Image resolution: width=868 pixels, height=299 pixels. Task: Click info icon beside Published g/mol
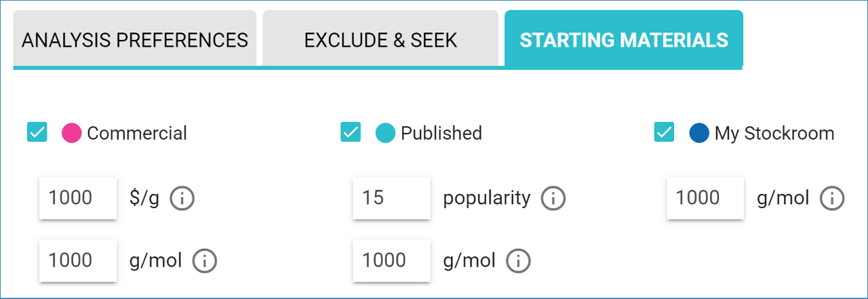518,260
